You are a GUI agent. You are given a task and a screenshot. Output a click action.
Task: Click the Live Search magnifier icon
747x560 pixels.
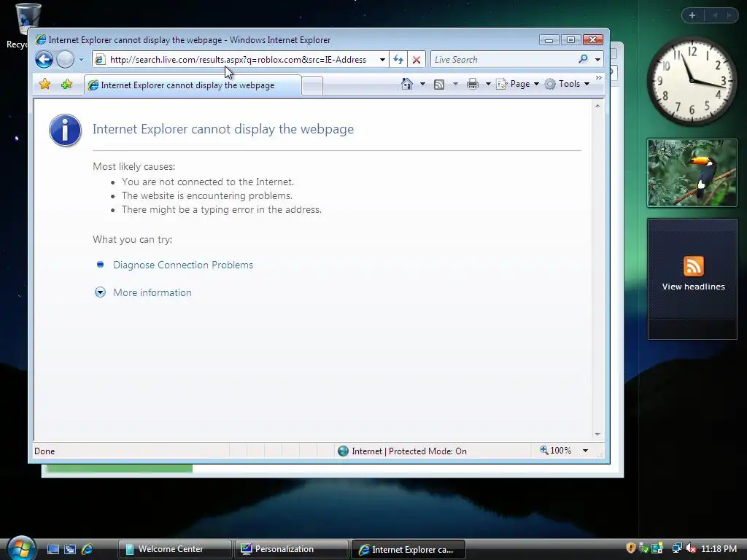(583, 59)
